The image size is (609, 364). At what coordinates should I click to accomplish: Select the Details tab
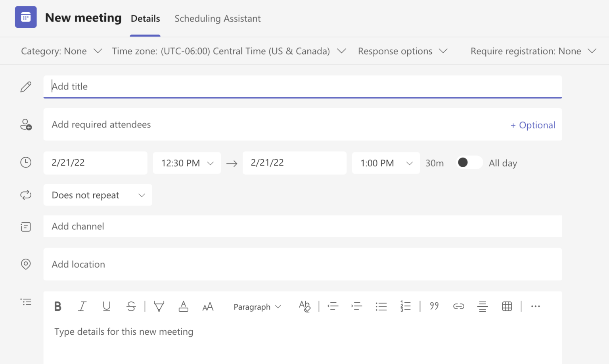[x=145, y=18]
